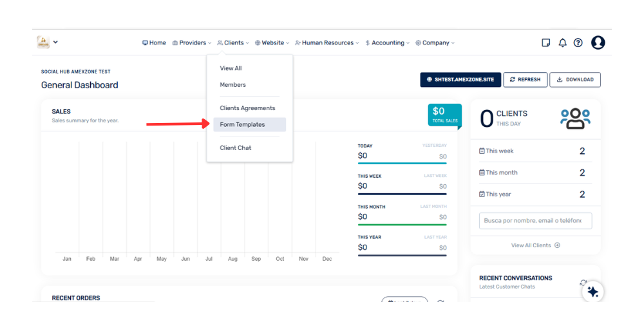644x322 pixels.
Task: Click the Download button
Action: (575, 80)
